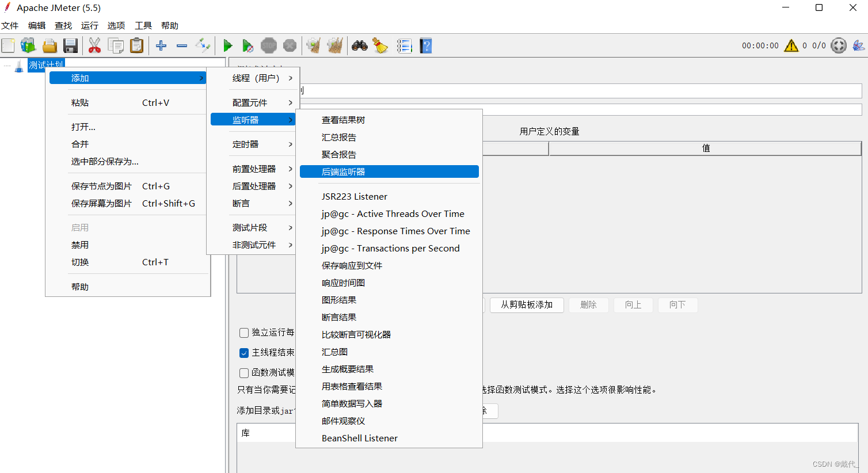The width and height of the screenshot is (868, 473).
Task: Click the remote engine status circle icon
Action: [839, 45]
